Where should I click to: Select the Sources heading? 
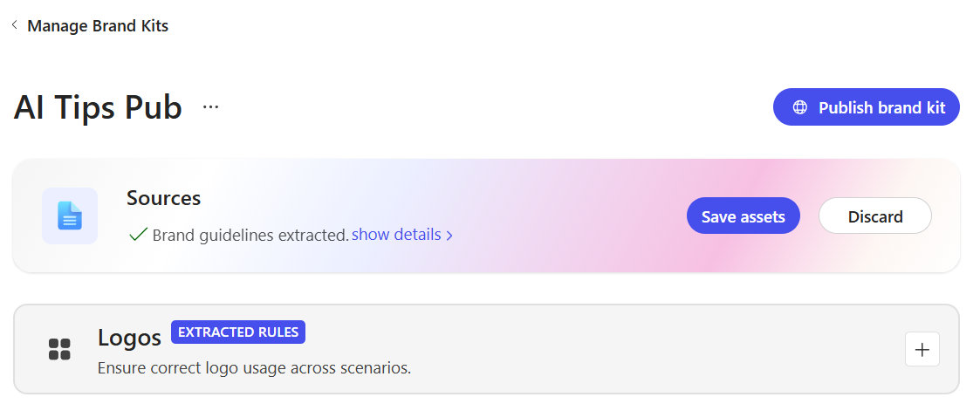click(x=164, y=197)
